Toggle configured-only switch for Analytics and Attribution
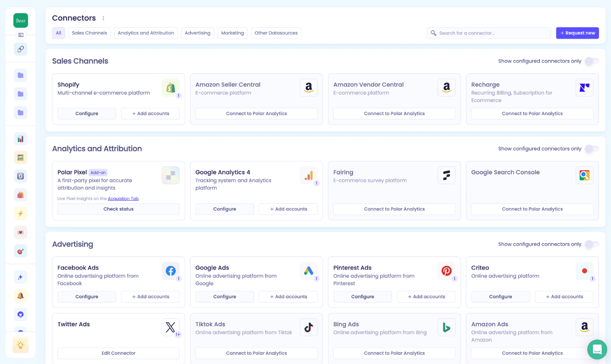 591,149
